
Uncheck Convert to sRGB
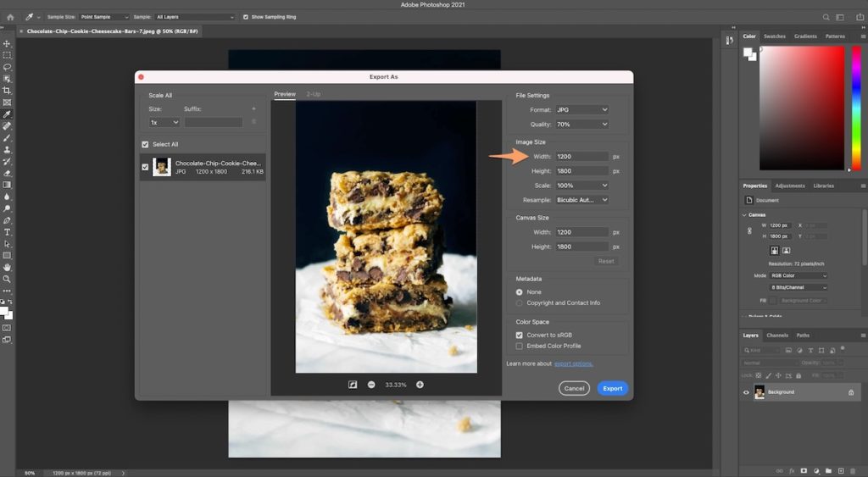point(520,335)
